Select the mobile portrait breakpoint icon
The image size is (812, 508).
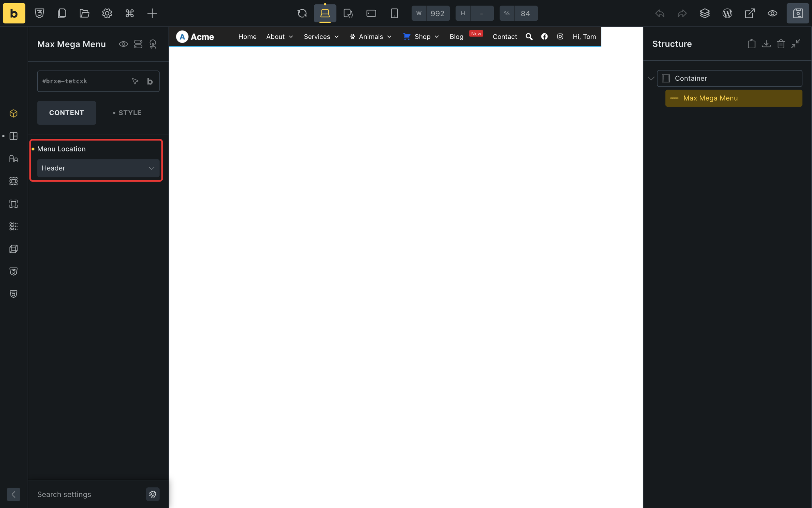(x=394, y=13)
